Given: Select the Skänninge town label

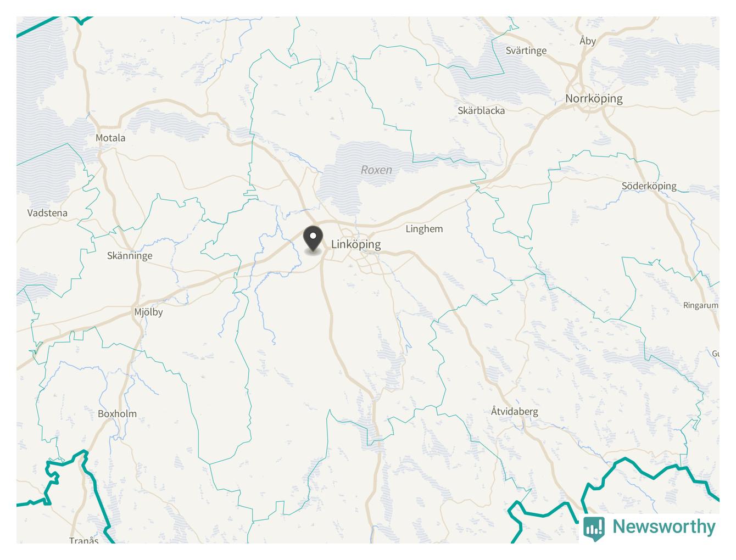Looking at the screenshot, I should coord(130,256).
